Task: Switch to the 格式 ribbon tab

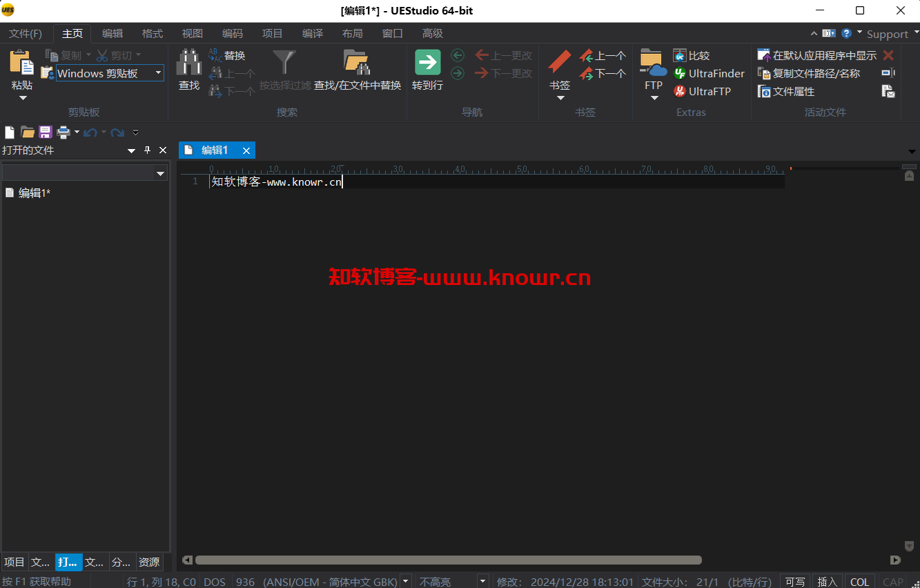Action: (153, 34)
